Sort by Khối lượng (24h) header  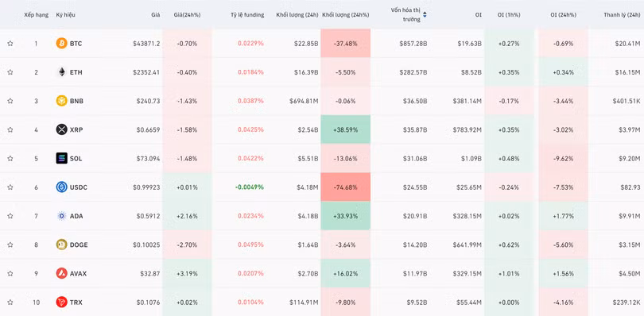tap(297, 15)
